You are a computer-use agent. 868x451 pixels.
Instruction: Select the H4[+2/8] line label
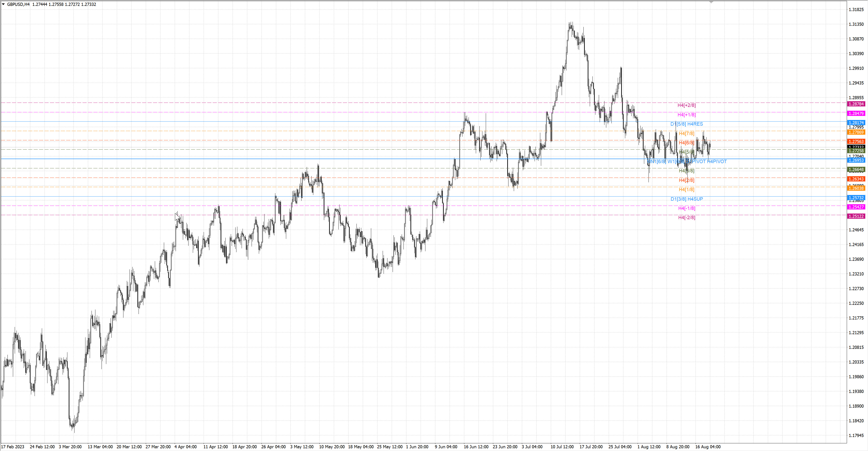(686, 106)
